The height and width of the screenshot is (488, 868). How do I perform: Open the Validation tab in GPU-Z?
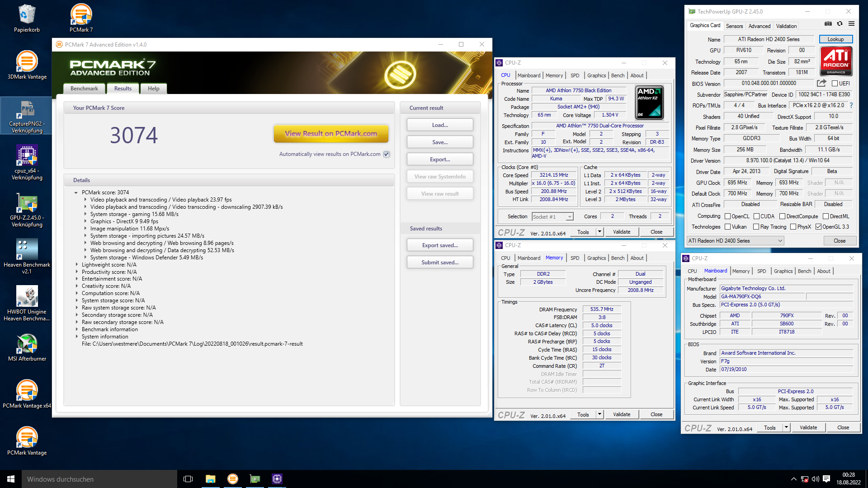tap(786, 26)
